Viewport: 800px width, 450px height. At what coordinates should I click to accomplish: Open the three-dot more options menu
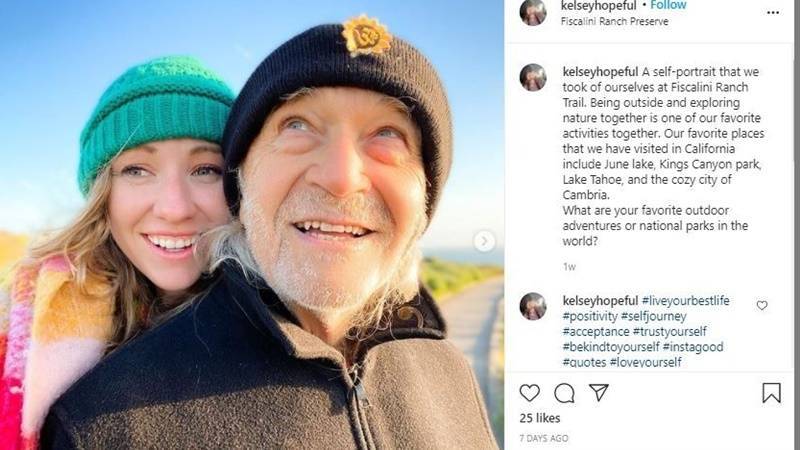point(773,12)
